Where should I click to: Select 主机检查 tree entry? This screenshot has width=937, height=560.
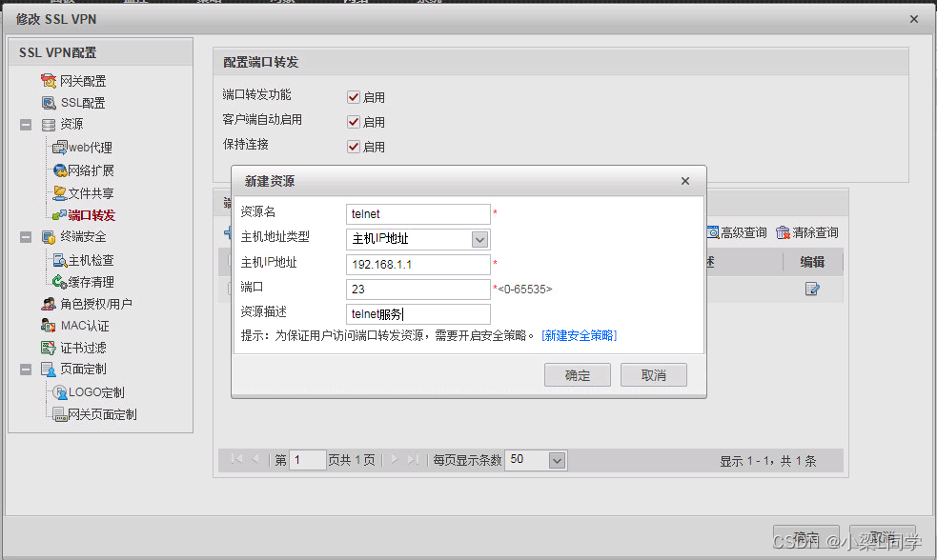[91, 260]
